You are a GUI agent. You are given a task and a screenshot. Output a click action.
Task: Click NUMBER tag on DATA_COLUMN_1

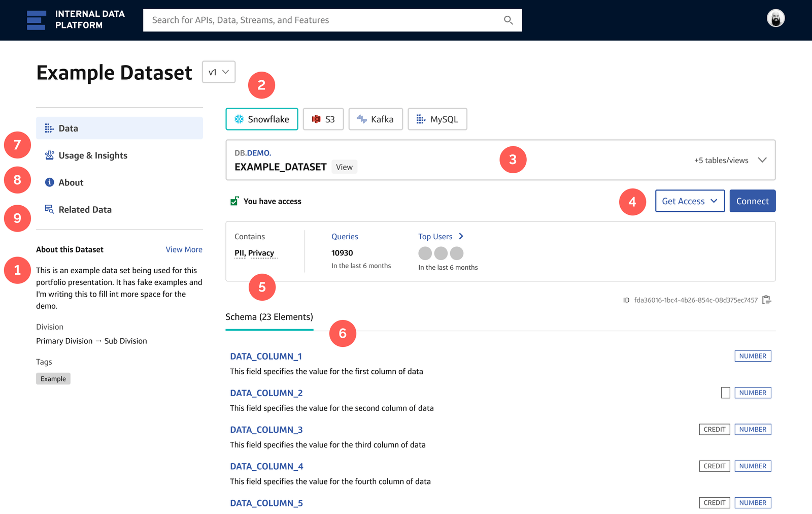[x=753, y=356]
